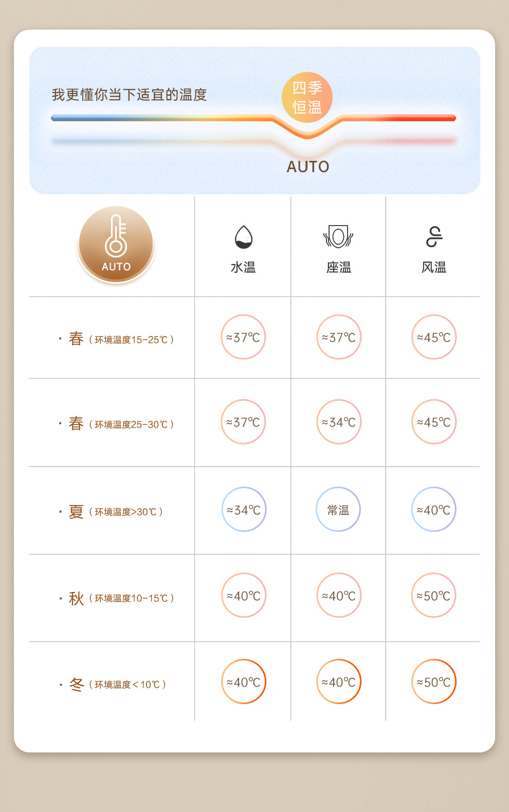
Task: Click the winter ≈50℃ wind temperature circle
Action: pos(434,682)
